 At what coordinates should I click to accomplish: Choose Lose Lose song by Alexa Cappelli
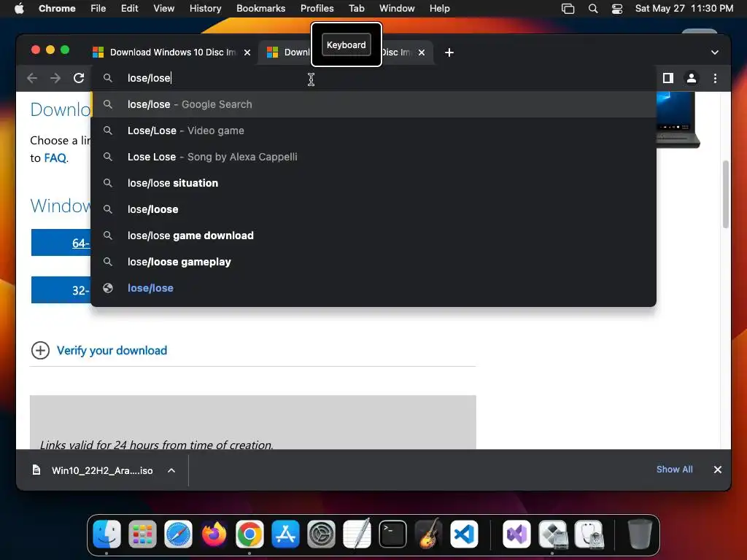[x=374, y=157]
